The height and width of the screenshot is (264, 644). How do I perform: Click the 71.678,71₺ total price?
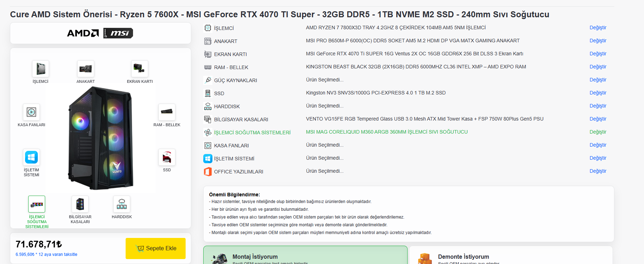pos(39,244)
